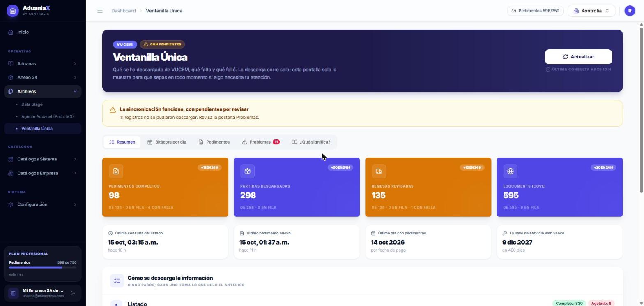Switch to the Bitácora por día tab
Image resolution: width=644 pixels, height=306 pixels.
167,142
